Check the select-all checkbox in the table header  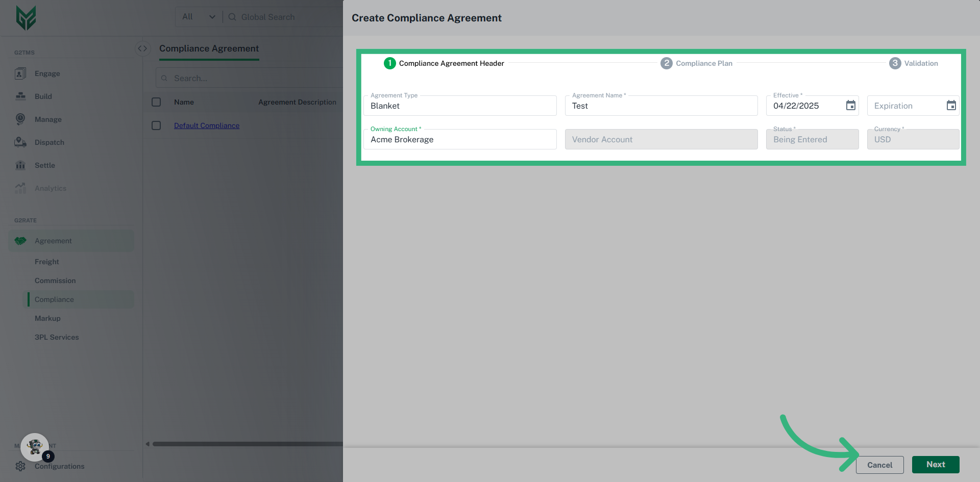click(156, 102)
